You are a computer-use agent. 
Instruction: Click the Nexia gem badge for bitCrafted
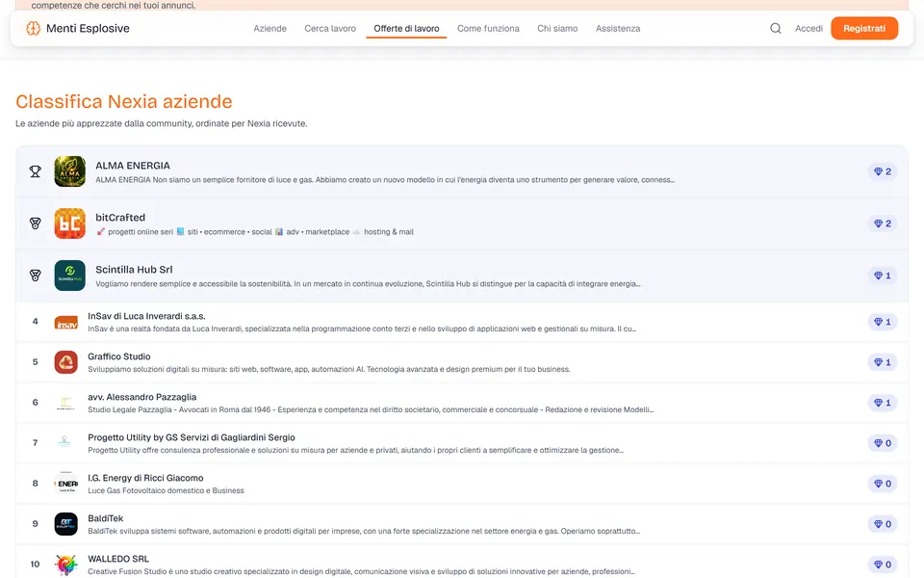tap(883, 223)
